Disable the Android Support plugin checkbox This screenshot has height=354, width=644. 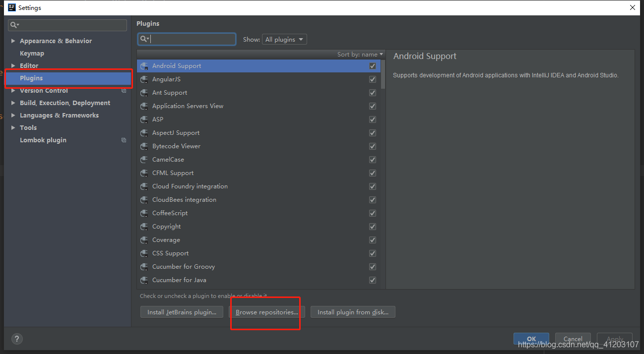373,66
